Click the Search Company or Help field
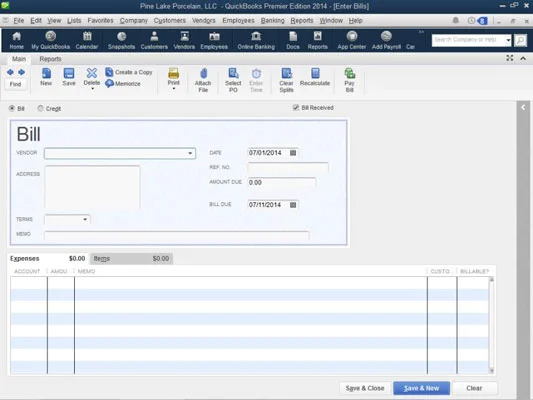Viewport: 533px width, 400px height. pos(468,40)
